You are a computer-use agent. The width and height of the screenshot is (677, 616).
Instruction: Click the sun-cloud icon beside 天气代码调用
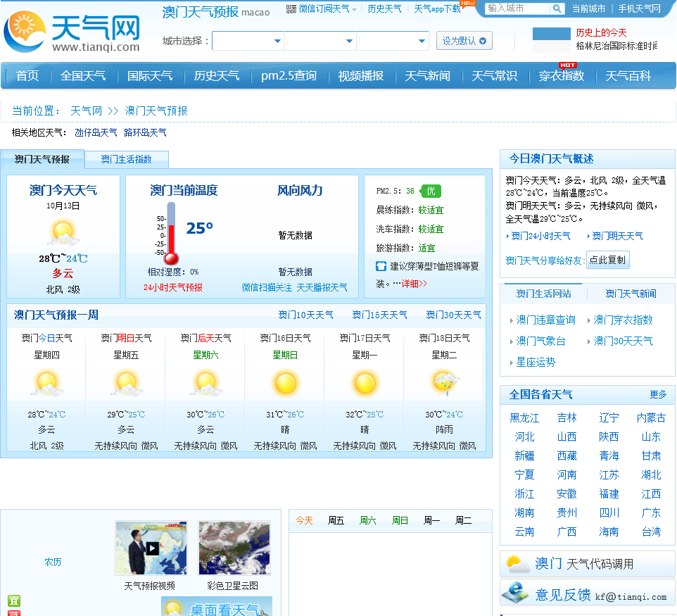[x=517, y=564]
